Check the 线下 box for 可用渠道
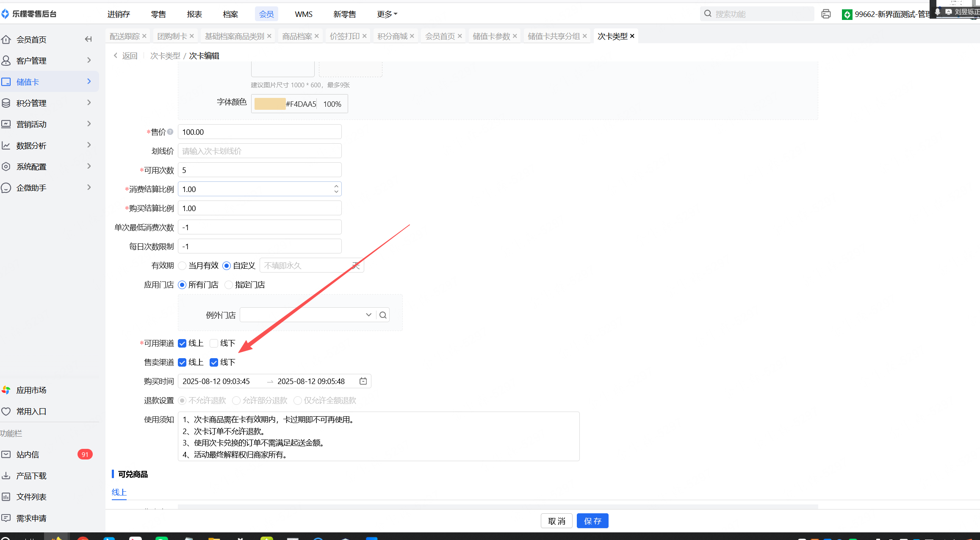The image size is (980, 540). [x=214, y=343]
